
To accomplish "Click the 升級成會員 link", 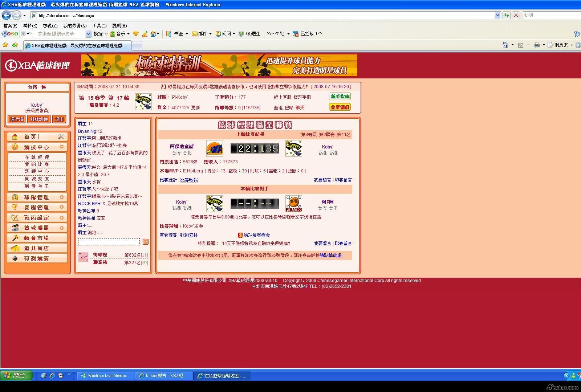I will click(37, 111).
